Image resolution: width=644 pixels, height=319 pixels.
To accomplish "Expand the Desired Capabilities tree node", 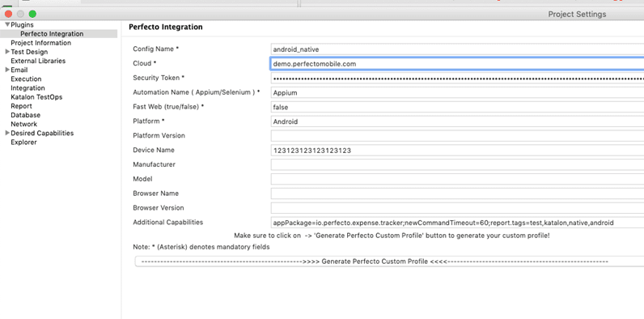I will click(x=7, y=134).
